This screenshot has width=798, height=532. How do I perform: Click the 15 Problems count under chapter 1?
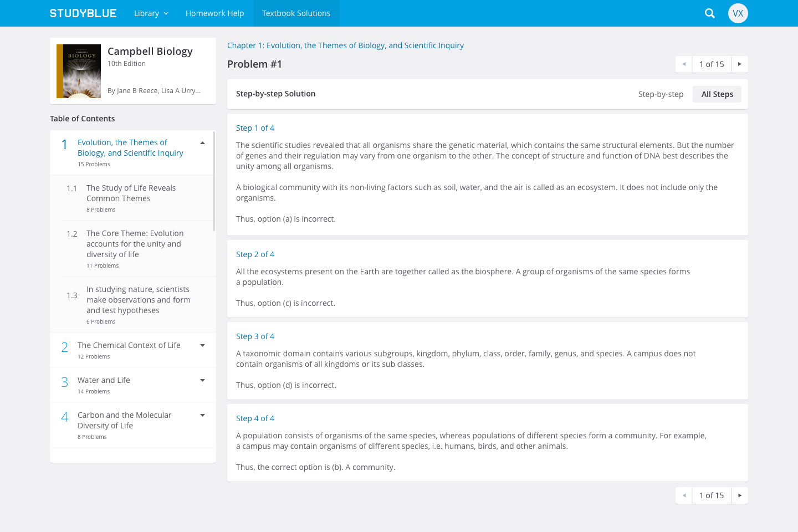(94, 165)
